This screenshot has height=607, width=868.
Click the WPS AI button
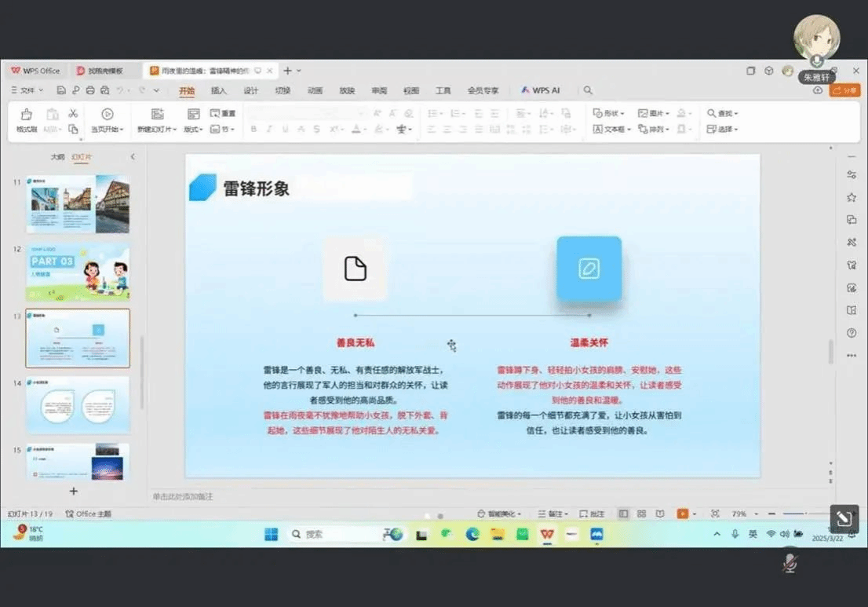[x=541, y=91]
